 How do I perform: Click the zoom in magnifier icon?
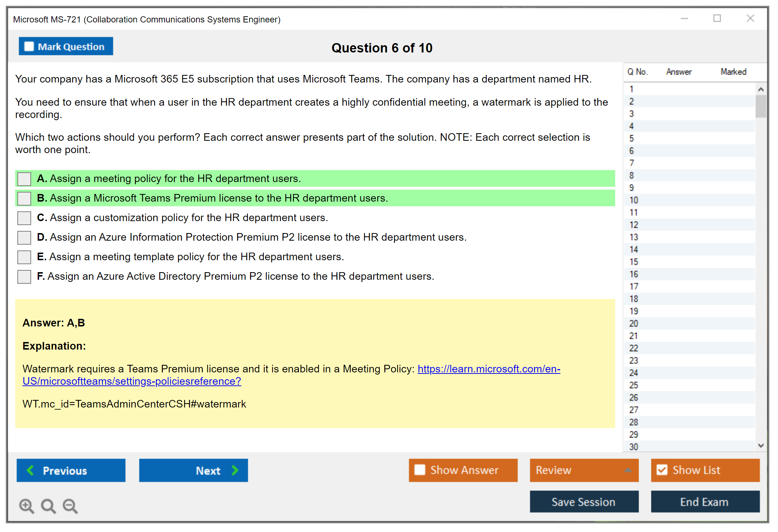tap(26, 506)
